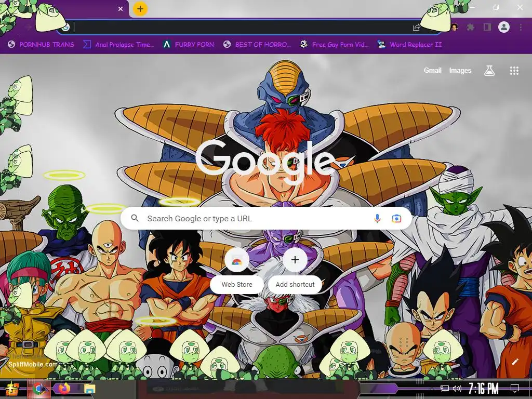Open the Chrome three-dot menu
Viewport: 532px width, 399px height.
click(521, 27)
